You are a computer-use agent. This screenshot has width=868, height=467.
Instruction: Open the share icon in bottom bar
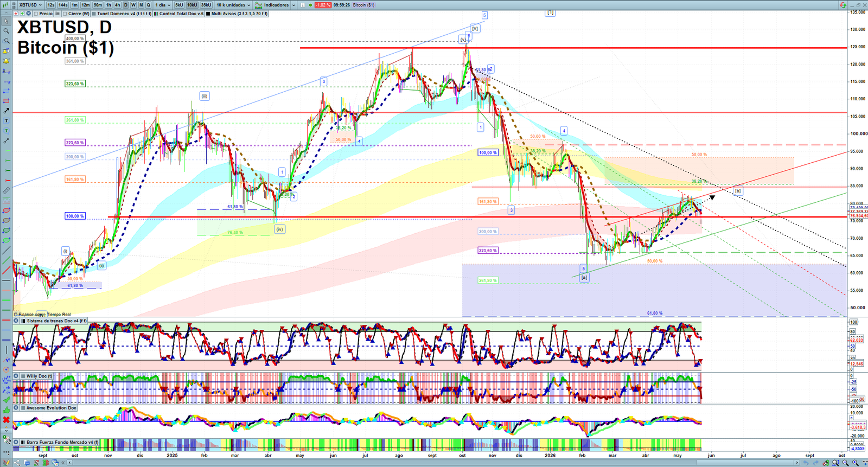pos(17,463)
